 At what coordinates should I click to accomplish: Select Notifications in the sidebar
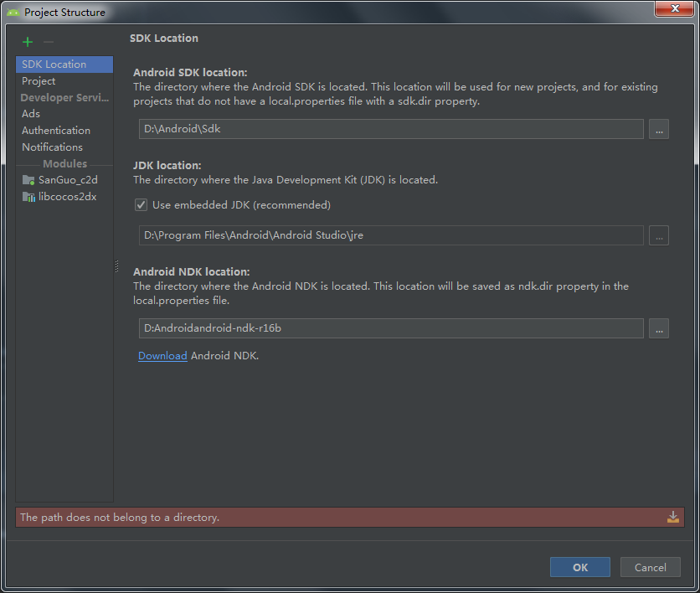click(52, 147)
